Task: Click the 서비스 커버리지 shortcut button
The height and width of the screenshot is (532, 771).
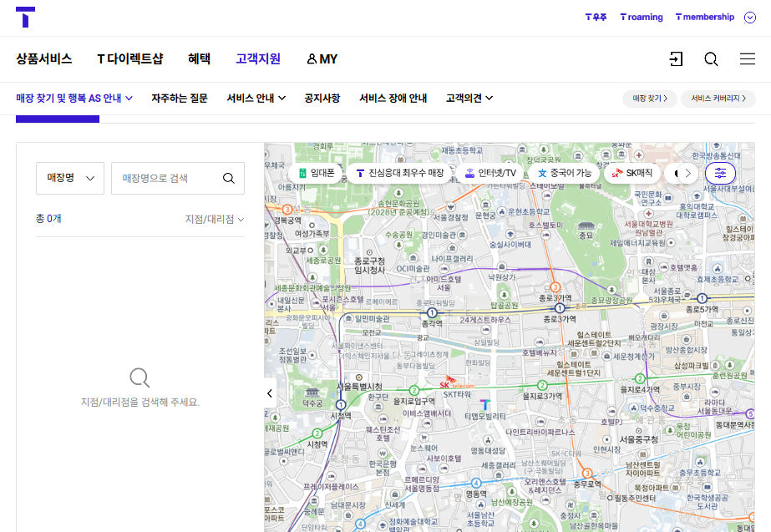Action: coord(718,99)
